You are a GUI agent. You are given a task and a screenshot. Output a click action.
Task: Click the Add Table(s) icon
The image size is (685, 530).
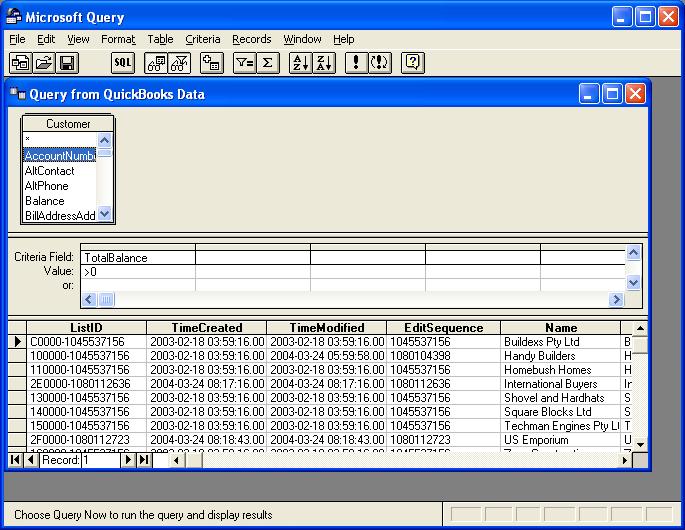[x=210, y=63]
